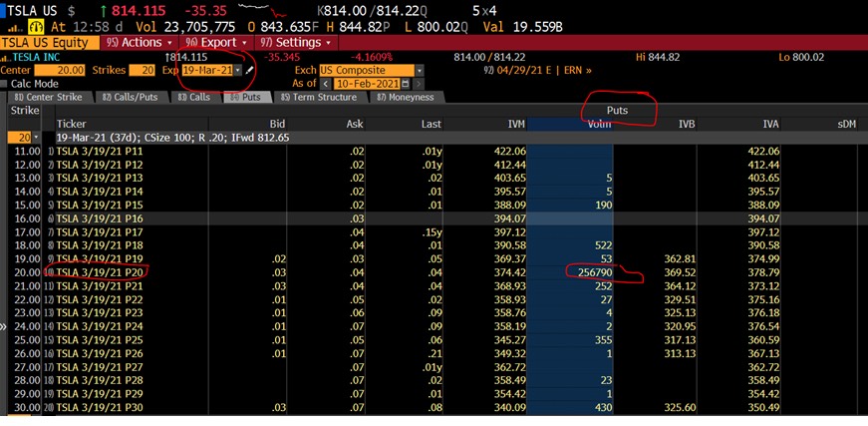Select the Puts tab
The height and width of the screenshot is (426, 868).
point(248,97)
